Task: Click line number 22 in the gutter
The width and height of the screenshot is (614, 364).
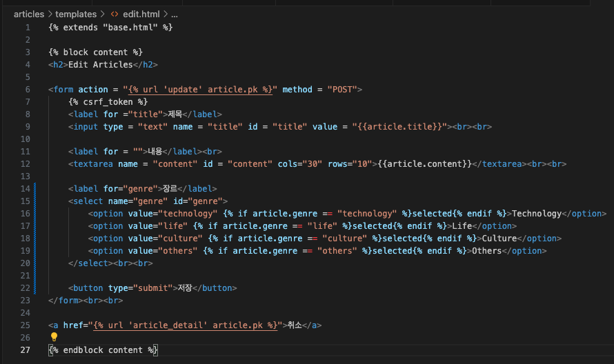Action: coord(26,288)
